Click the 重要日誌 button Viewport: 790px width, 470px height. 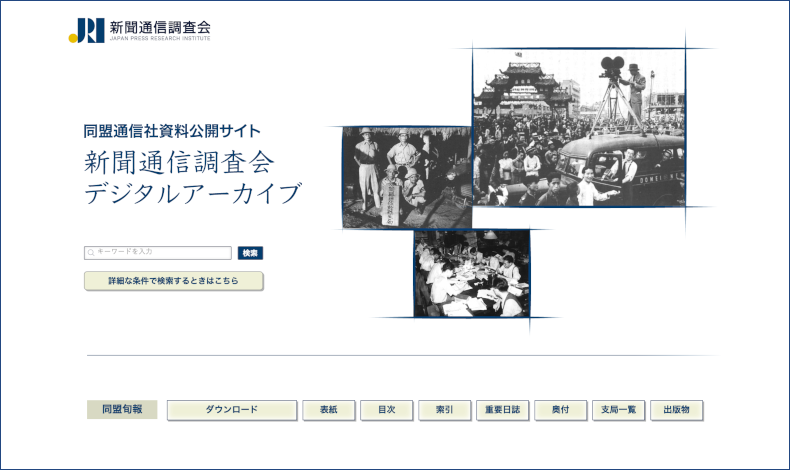(502, 410)
